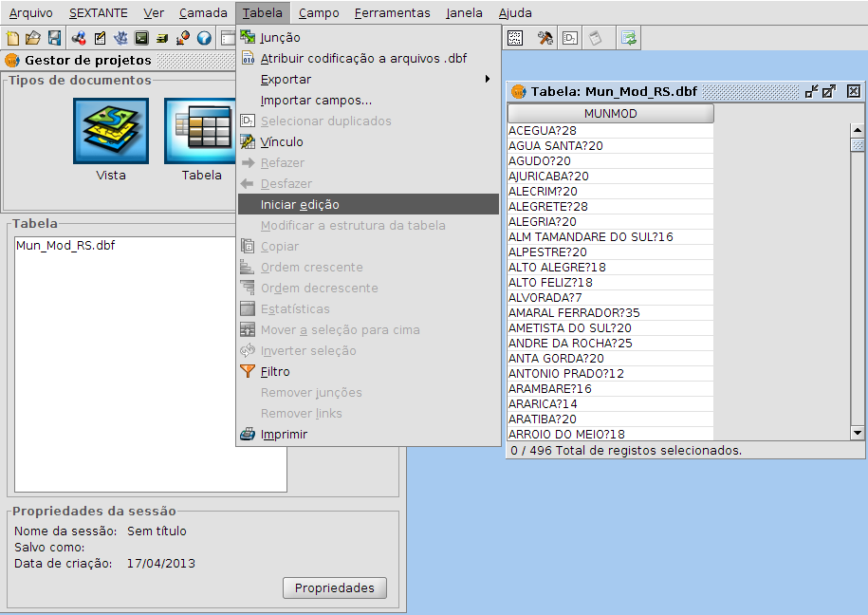868x615 pixels.
Task: Click the hammer and wrench tools icon
Action: click(545, 38)
